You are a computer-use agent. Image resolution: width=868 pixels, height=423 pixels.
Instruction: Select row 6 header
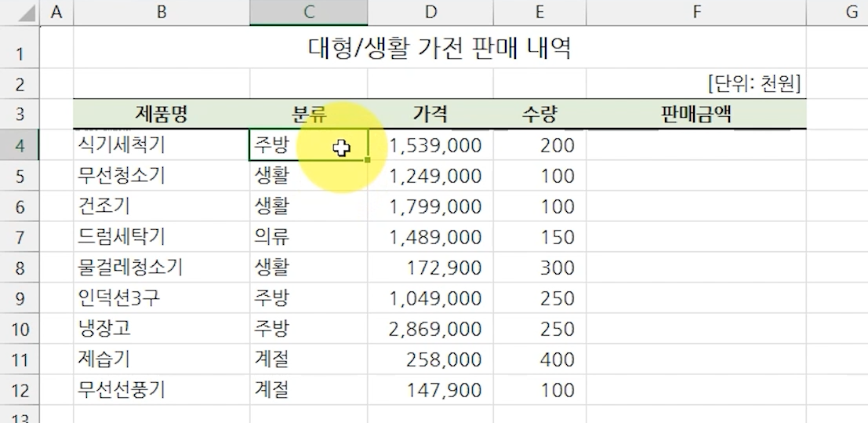(20, 206)
